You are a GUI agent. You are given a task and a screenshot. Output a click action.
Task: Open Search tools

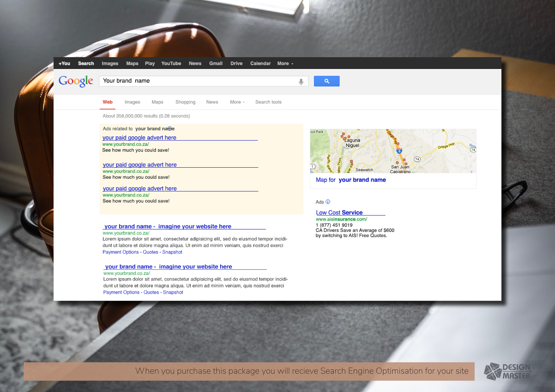268,102
